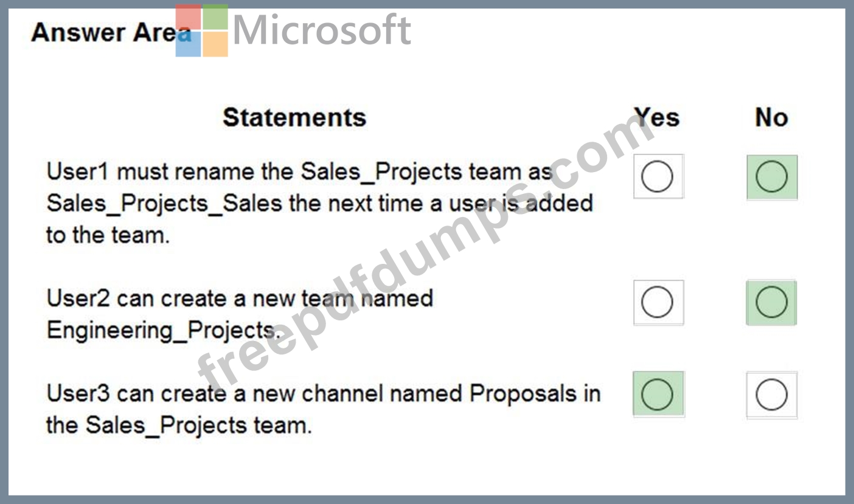Screen dimensions: 854x504
Task: Click the Yes column header
Action: pos(658,117)
